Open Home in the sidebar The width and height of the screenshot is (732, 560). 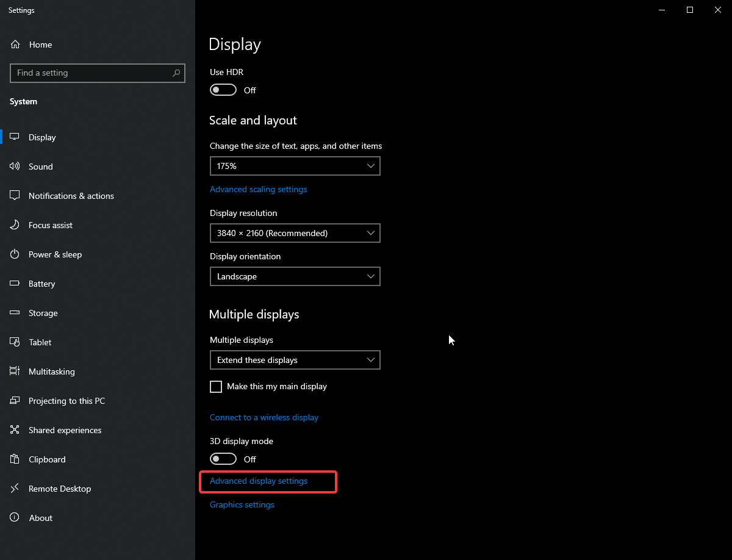pyautogui.click(x=98, y=45)
